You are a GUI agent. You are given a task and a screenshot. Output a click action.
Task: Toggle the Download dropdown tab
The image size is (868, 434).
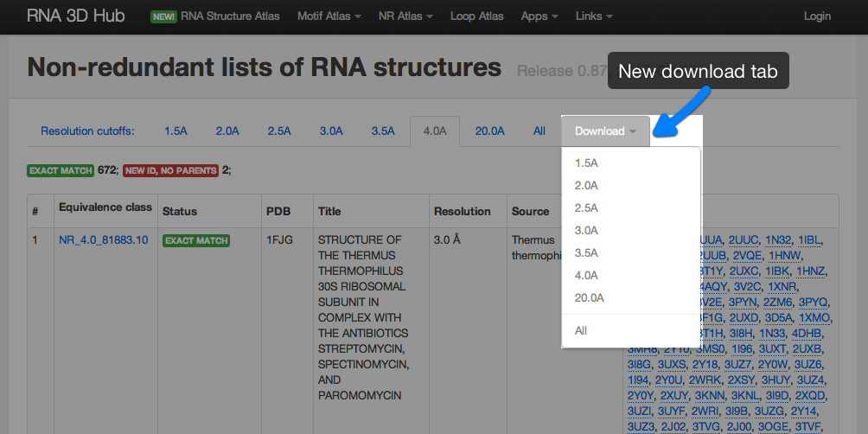pyautogui.click(x=605, y=131)
